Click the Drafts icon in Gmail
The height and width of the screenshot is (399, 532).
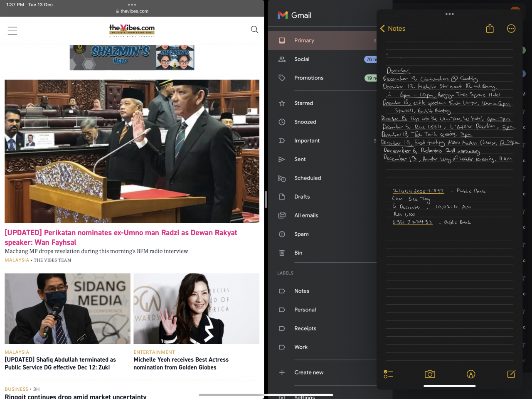pos(282,197)
